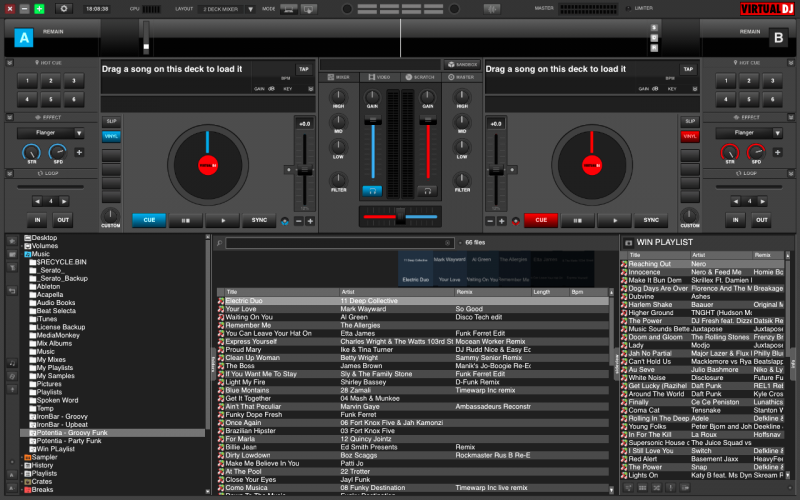The height and width of the screenshot is (500, 800).
Task: Open the 2 DECK MIXER layout dropdown
Action: pos(251,9)
